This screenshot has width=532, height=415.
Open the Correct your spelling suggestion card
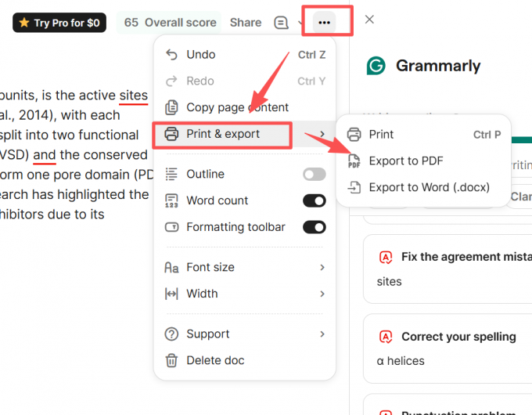pos(448,348)
